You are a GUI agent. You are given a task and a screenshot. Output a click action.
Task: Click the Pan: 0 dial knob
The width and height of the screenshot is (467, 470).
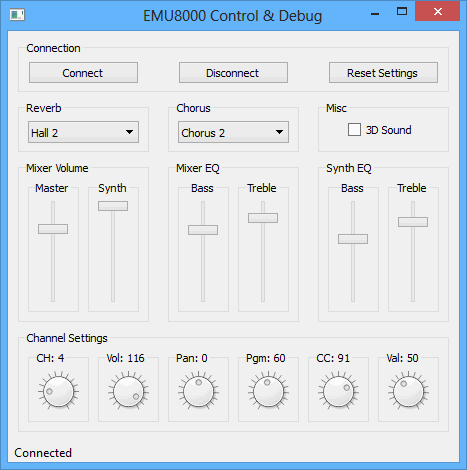click(198, 391)
